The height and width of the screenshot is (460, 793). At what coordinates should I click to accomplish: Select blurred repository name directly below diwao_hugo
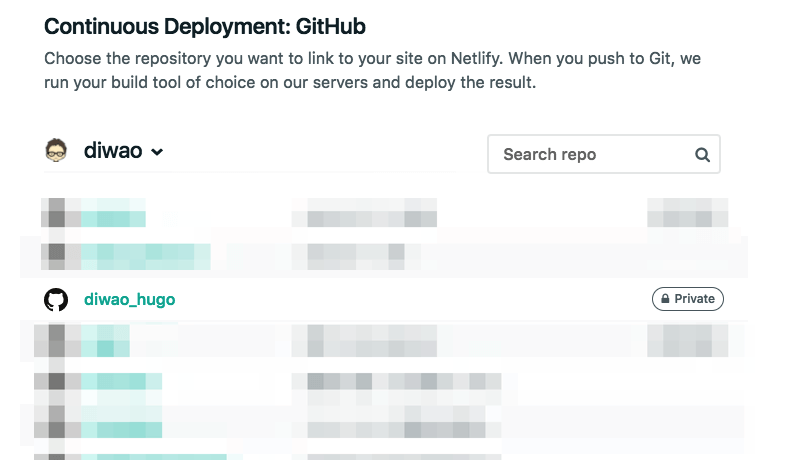(98, 342)
